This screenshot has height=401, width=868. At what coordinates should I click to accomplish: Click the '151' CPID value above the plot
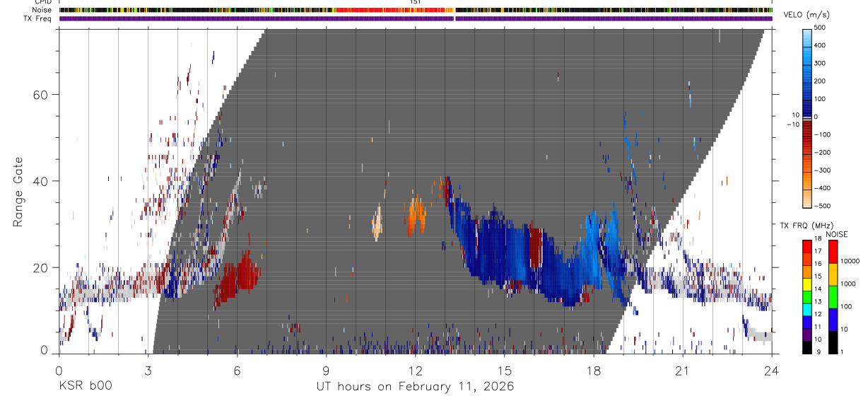click(416, 2)
